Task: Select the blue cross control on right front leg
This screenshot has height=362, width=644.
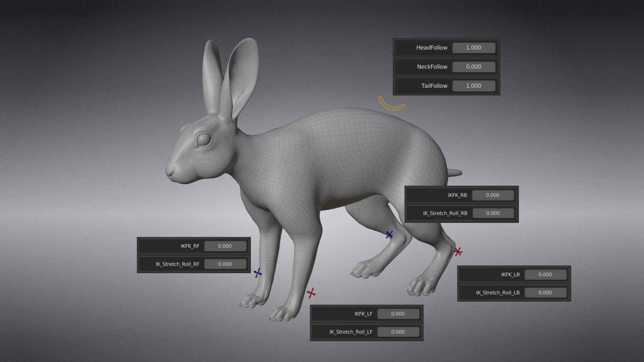Action: point(257,273)
